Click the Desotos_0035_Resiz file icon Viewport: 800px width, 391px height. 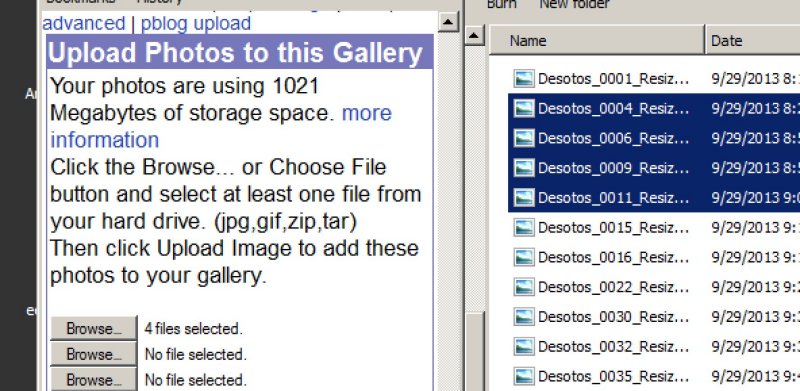[524, 376]
